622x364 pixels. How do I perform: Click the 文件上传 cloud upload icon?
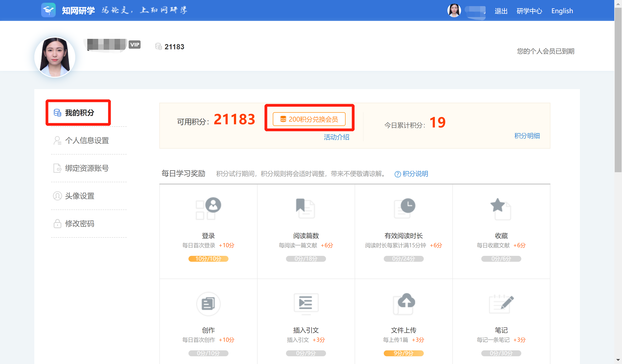(404, 303)
